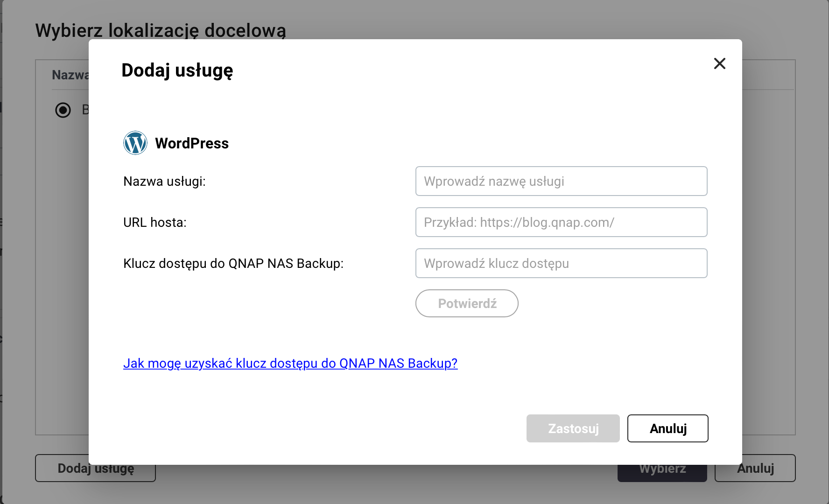
Task: Focus the Nazwa usługi input field
Action: [561, 181]
